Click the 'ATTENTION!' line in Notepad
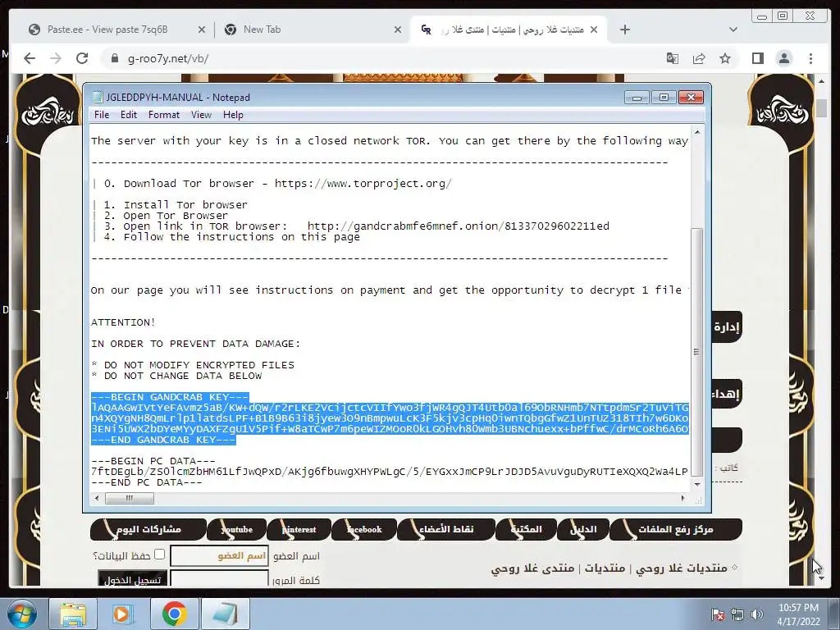The width and height of the screenshot is (840, 630). click(123, 322)
